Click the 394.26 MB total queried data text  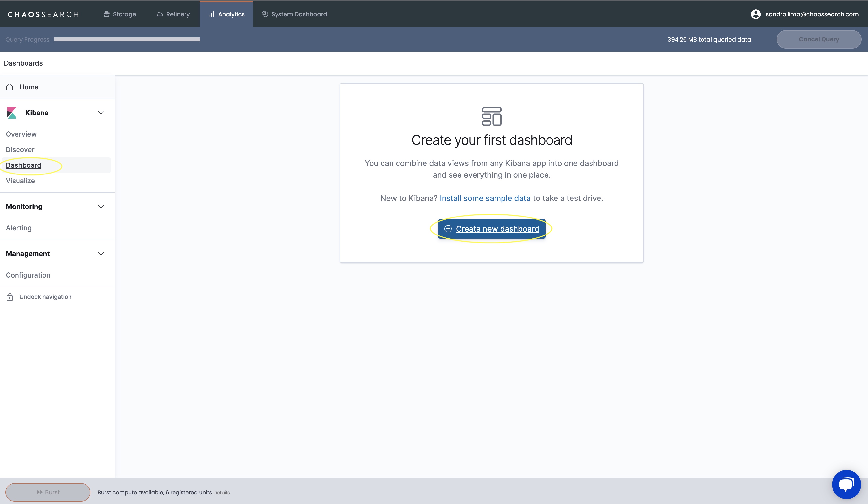tap(709, 39)
